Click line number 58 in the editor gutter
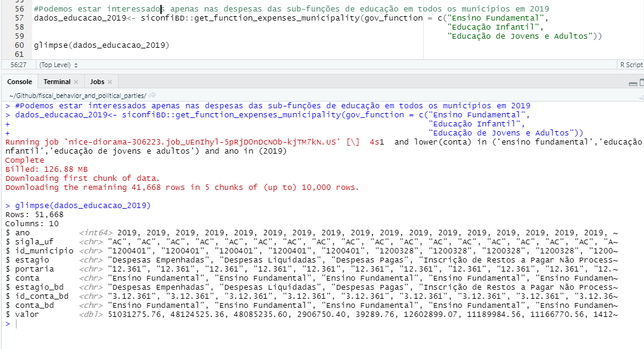644x349 pixels. [x=19, y=27]
